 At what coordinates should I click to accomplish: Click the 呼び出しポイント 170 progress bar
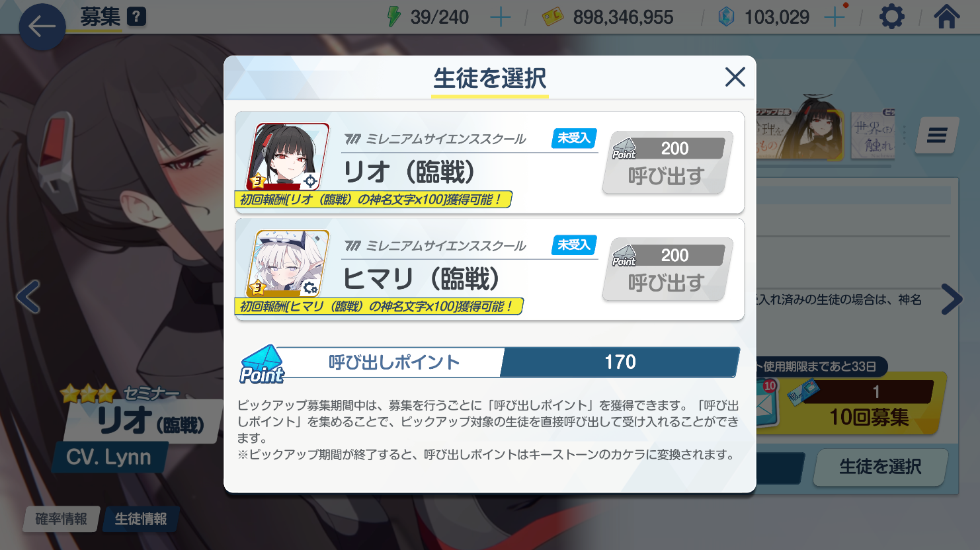489,362
